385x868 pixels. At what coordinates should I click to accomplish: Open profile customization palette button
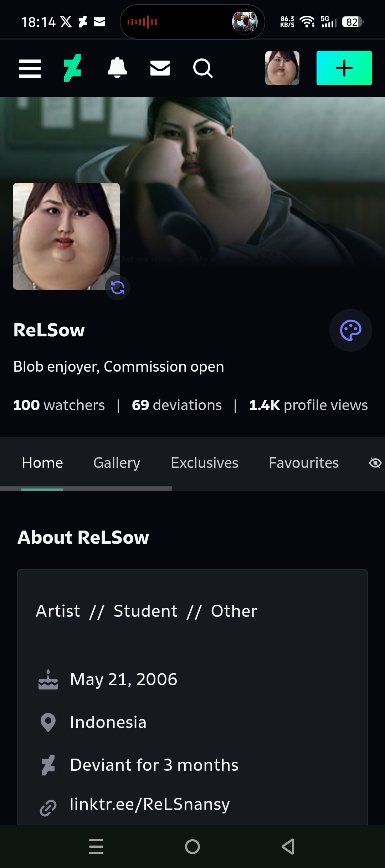tap(350, 330)
